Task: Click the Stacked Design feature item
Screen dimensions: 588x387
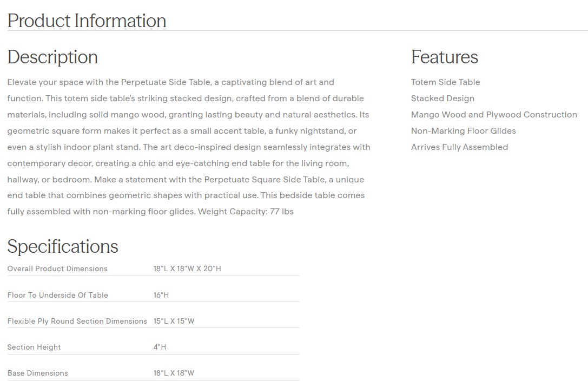Action: point(442,99)
